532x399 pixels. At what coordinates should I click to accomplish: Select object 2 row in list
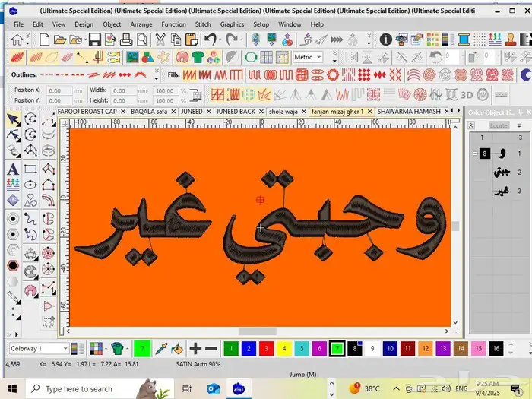[501, 173]
